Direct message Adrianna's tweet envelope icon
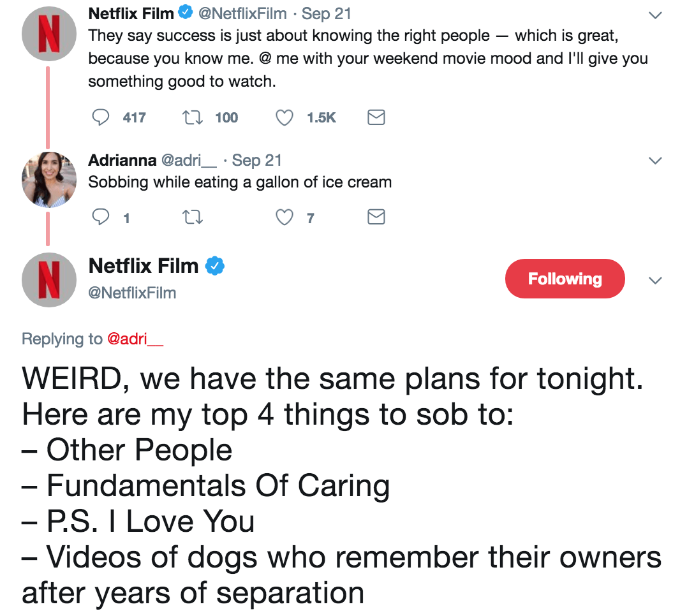 coord(376,218)
